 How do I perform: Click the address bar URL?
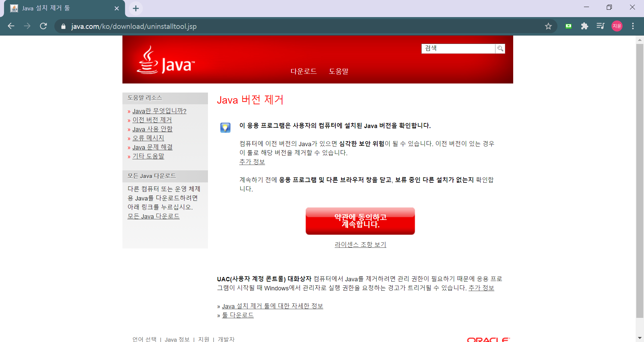[x=134, y=26]
